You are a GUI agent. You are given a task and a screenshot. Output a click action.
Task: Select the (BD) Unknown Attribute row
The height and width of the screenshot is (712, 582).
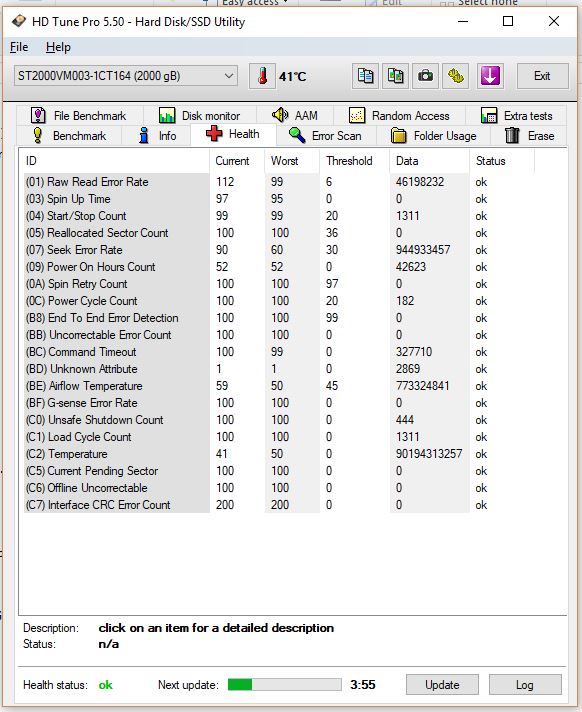(x=279, y=369)
